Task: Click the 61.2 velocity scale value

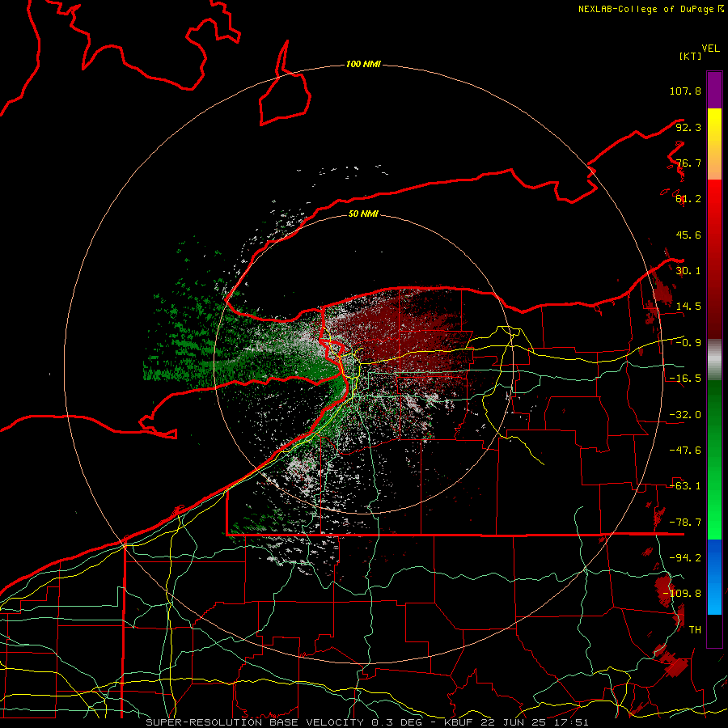Action: click(x=688, y=199)
